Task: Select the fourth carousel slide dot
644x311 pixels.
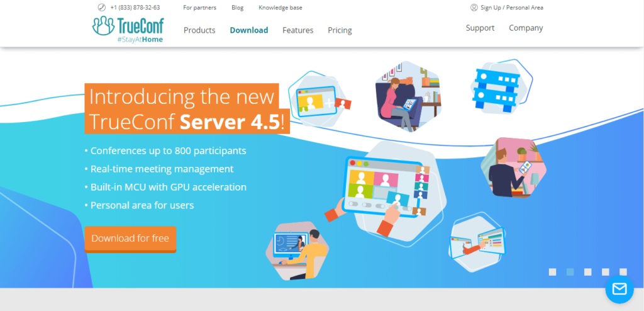Action: [x=606, y=272]
